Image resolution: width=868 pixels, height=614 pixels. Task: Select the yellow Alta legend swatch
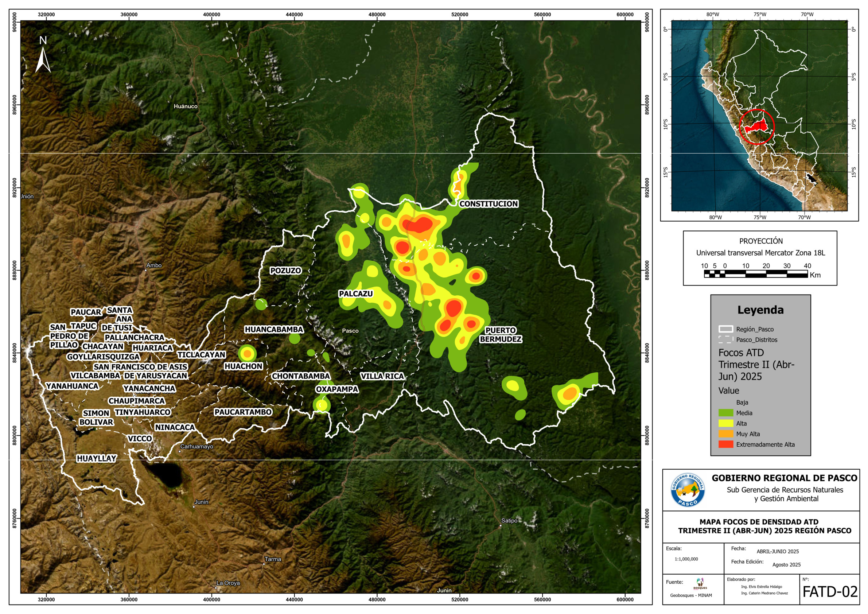pyautogui.click(x=725, y=423)
